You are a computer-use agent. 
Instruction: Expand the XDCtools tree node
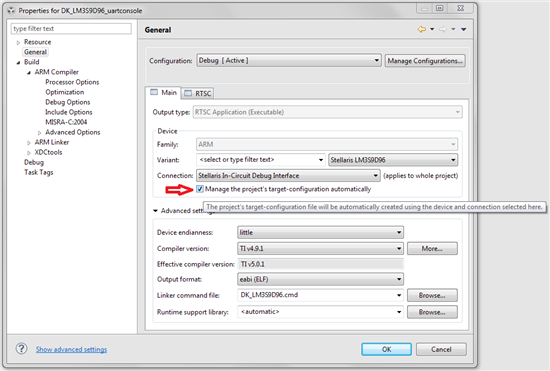pyautogui.click(x=29, y=153)
